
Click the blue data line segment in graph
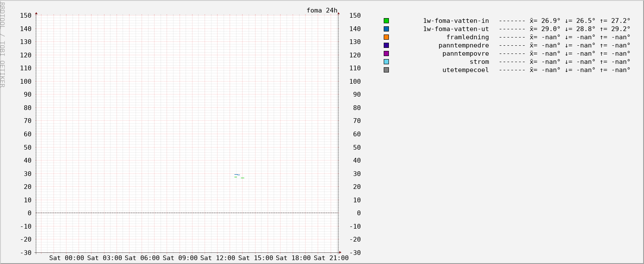(237, 175)
